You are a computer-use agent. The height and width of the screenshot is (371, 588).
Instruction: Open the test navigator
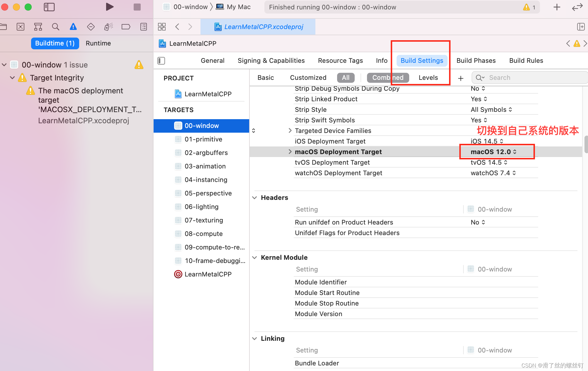coord(91,27)
